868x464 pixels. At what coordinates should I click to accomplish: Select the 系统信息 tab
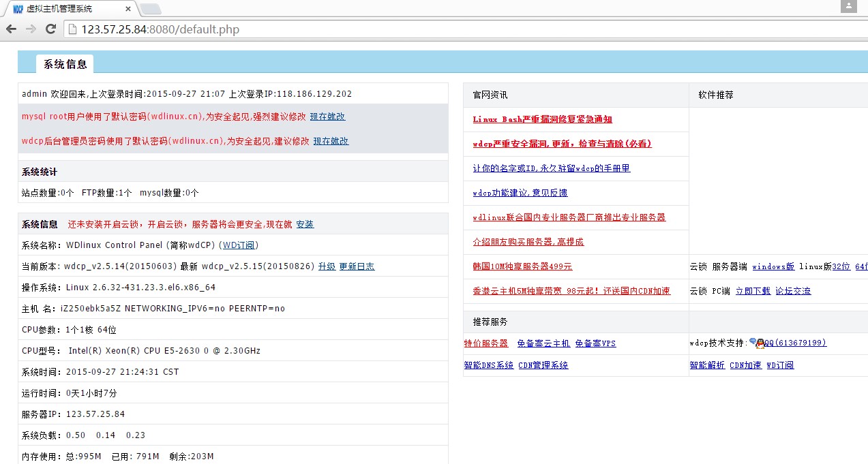[65, 64]
